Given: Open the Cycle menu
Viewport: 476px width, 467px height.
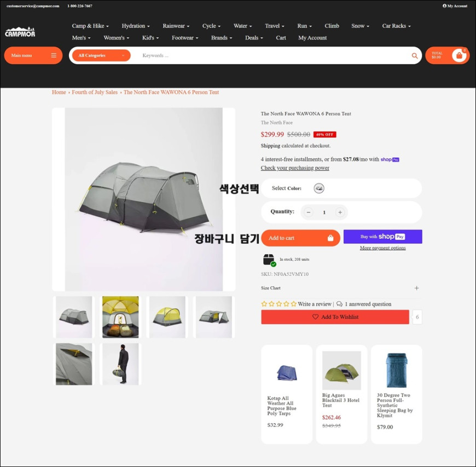Looking at the screenshot, I should (x=211, y=26).
